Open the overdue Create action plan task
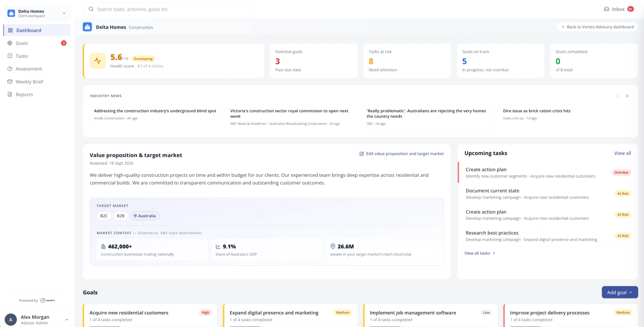This screenshot has height=327, width=644. click(x=548, y=173)
